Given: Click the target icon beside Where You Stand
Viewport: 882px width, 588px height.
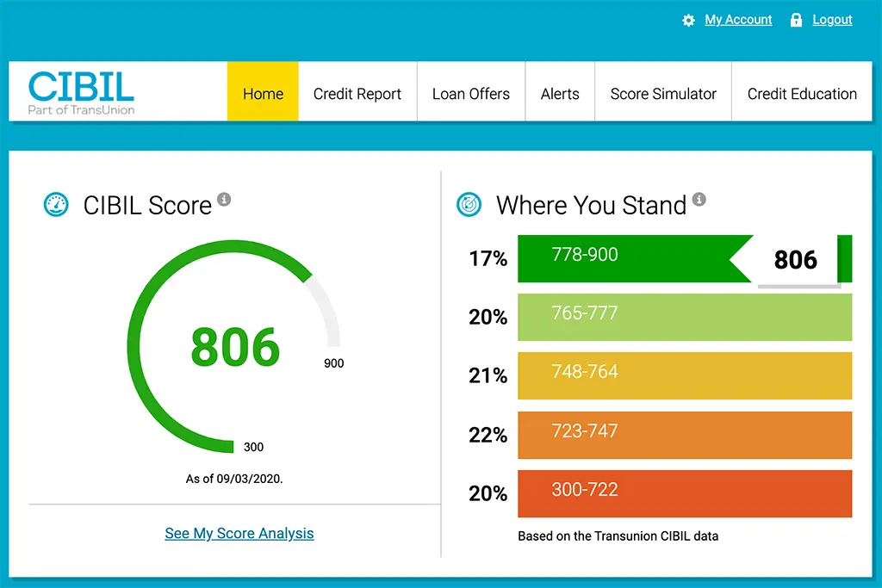Looking at the screenshot, I should [x=468, y=205].
